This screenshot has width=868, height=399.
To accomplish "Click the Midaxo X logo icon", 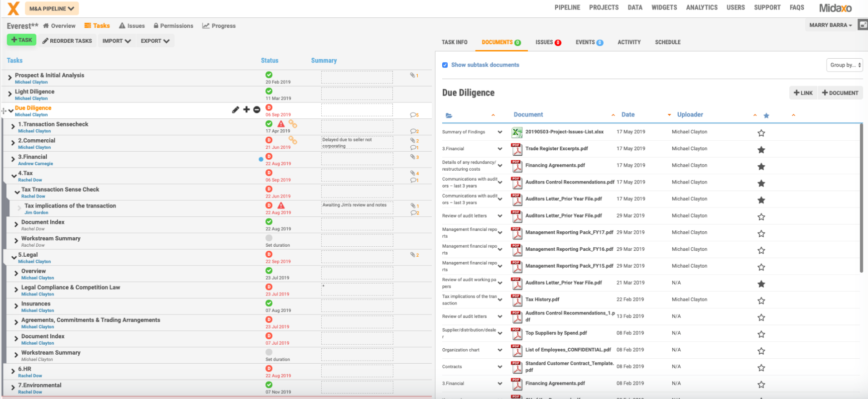I will coord(13,8).
